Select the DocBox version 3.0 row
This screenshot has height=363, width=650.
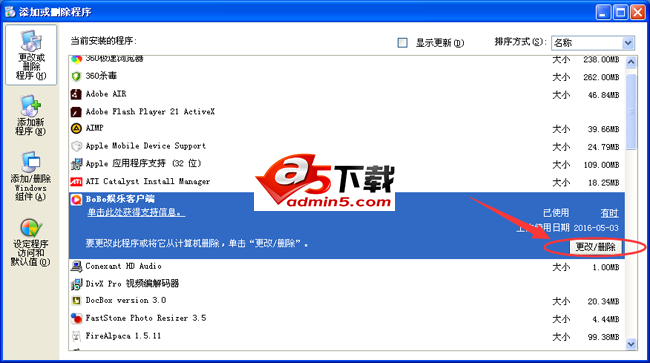click(347, 300)
